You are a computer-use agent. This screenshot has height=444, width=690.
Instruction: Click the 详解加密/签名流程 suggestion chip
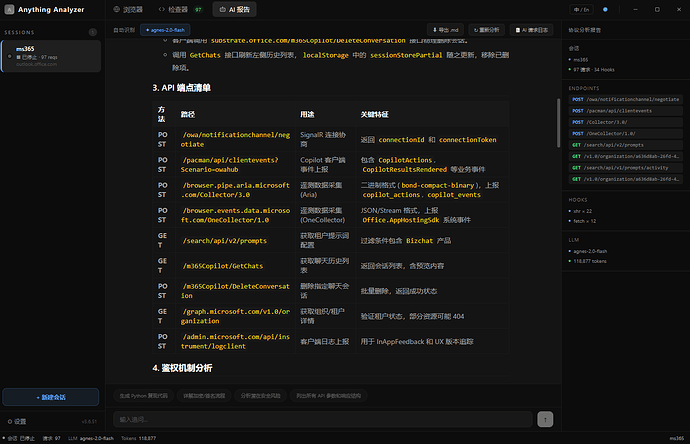[x=204, y=396]
